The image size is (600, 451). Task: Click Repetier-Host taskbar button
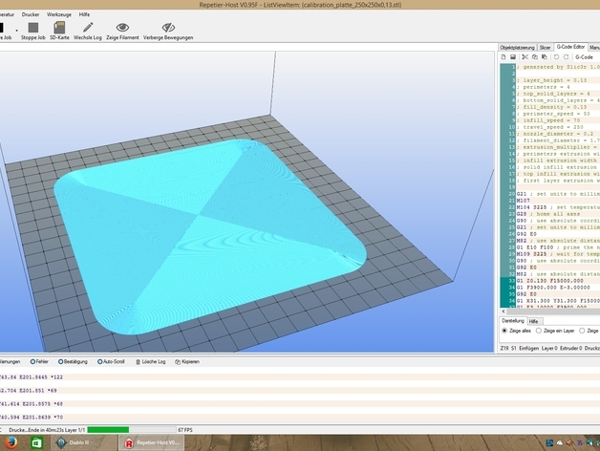tap(151, 443)
